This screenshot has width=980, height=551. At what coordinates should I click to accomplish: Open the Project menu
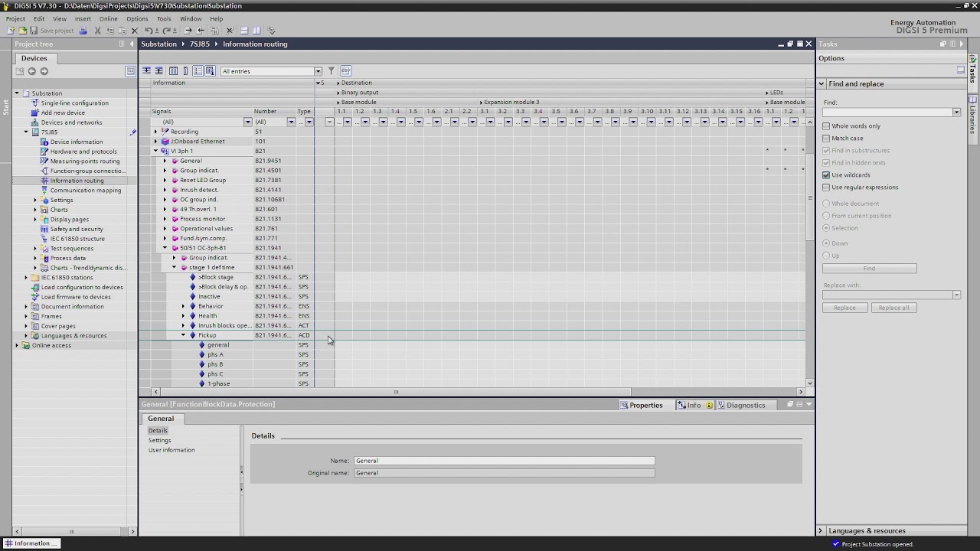pyautogui.click(x=15, y=18)
